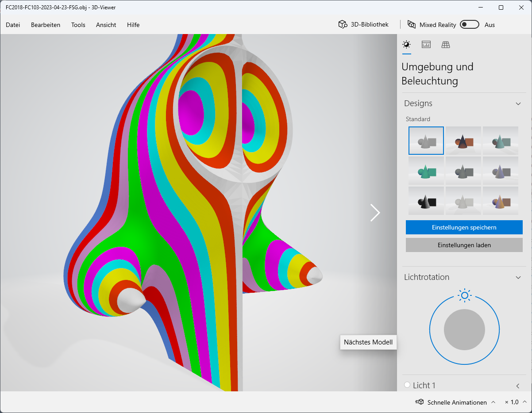Click the Nächstes Modell arrow
The height and width of the screenshot is (413, 532).
375,213
